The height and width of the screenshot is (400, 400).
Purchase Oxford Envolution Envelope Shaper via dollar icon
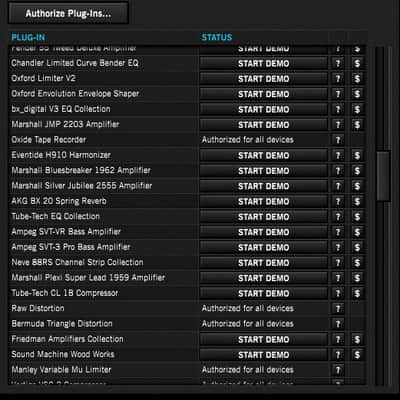click(x=357, y=94)
